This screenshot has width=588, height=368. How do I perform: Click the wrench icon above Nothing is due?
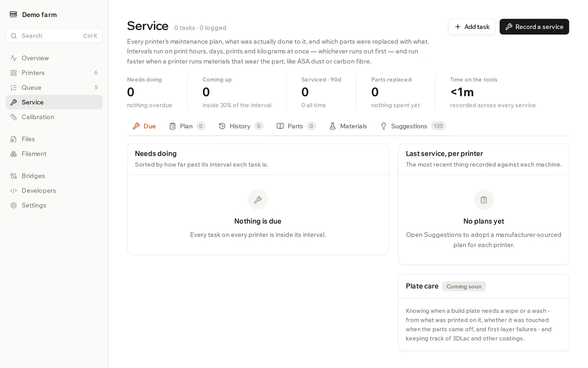coord(258,199)
